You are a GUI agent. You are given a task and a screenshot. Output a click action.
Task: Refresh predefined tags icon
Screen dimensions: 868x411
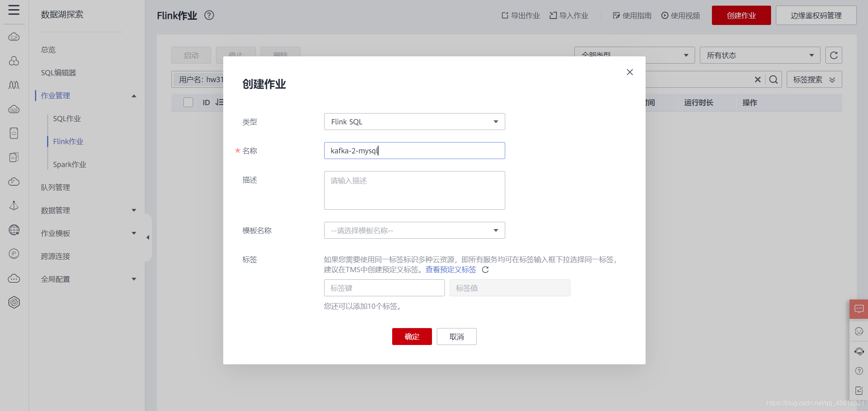pyautogui.click(x=485, y=270)
